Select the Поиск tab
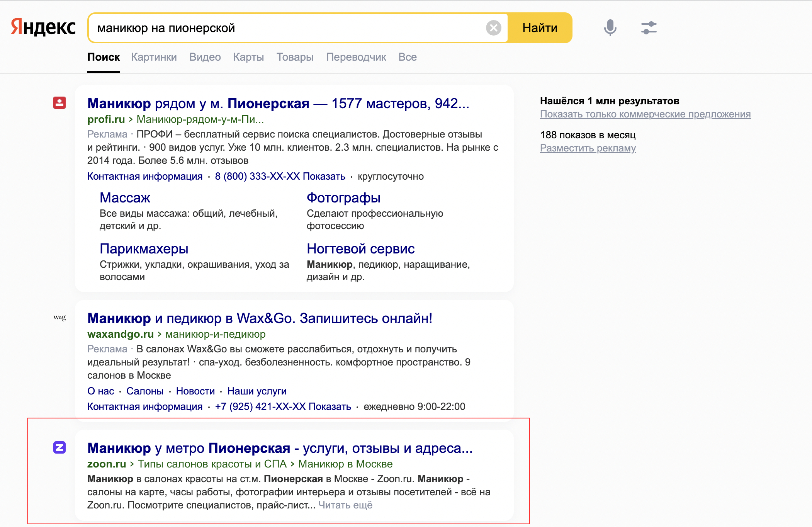The height and width of the screenshot is (527, 812). click(104, 57)
